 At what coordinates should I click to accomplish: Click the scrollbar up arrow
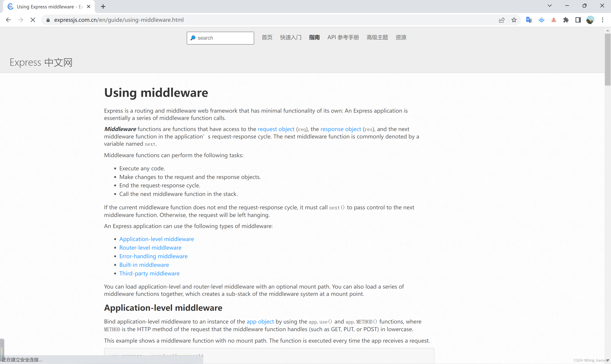[x=608, y=31]
